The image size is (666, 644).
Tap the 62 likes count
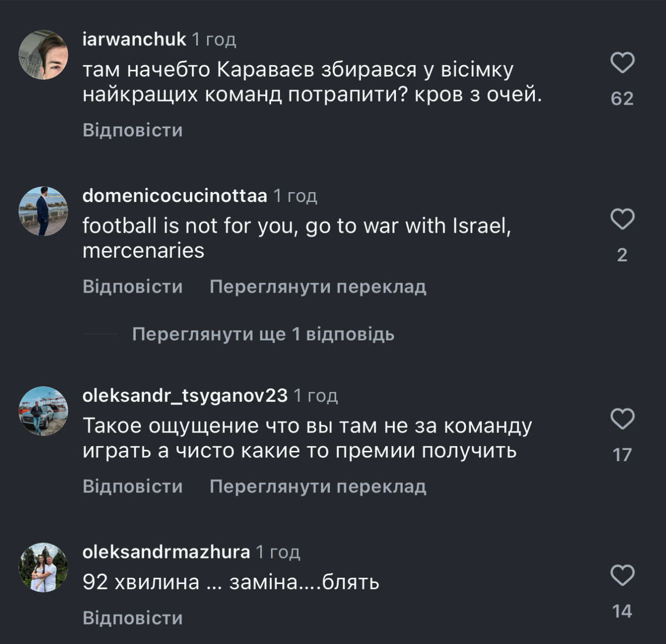(622, 98)
